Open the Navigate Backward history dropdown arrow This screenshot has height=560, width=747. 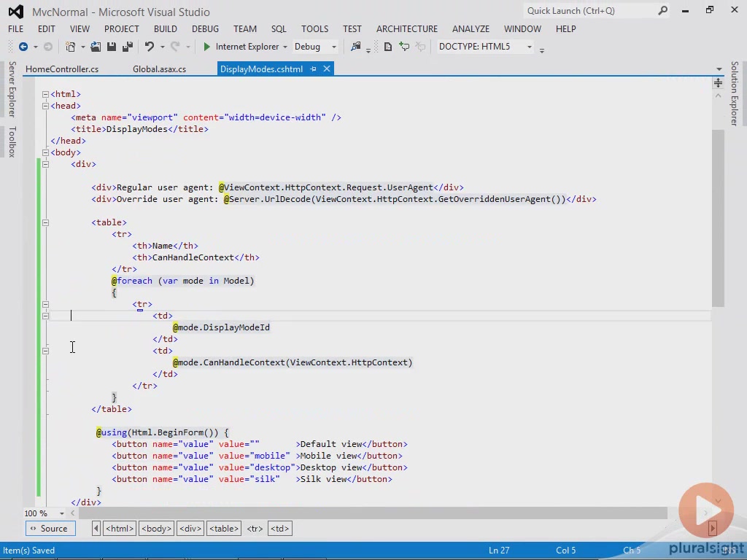35,47
